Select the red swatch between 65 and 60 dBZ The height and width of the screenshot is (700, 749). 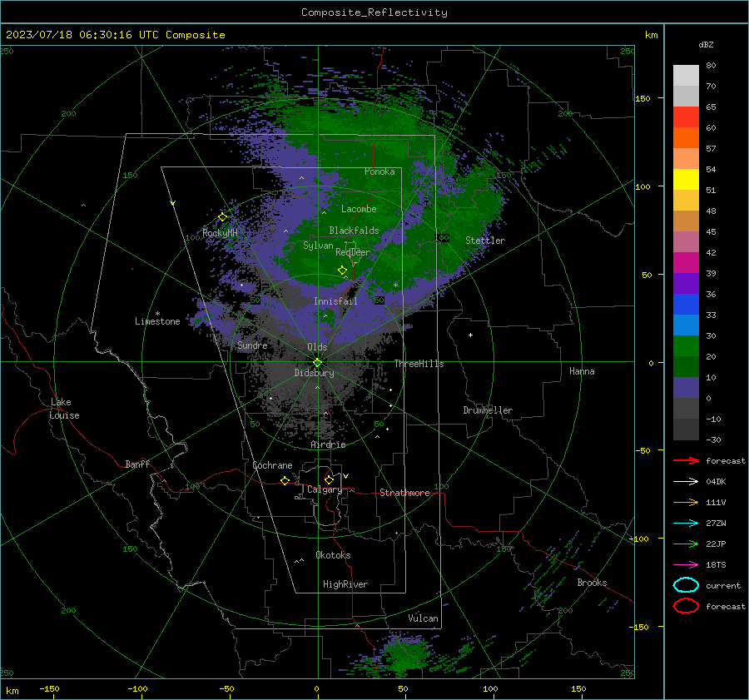point(686,117)
